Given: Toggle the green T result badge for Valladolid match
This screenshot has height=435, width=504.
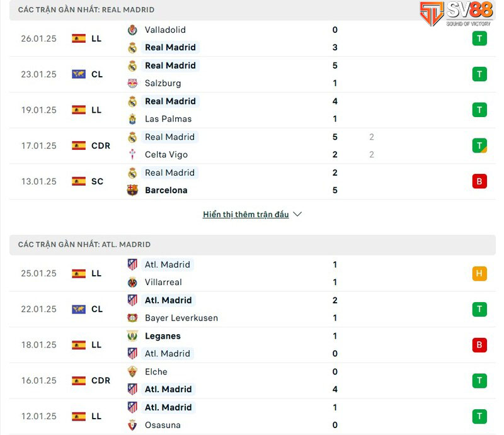Looking at the screenshot, I should tap(479, 38).
